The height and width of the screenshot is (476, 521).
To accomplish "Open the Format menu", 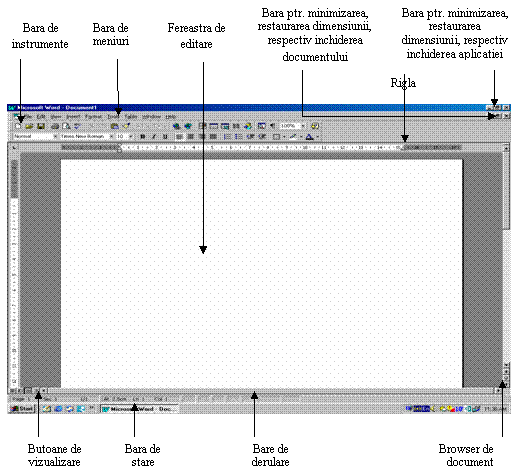I will pyautogui.click(x=94, y=117).
